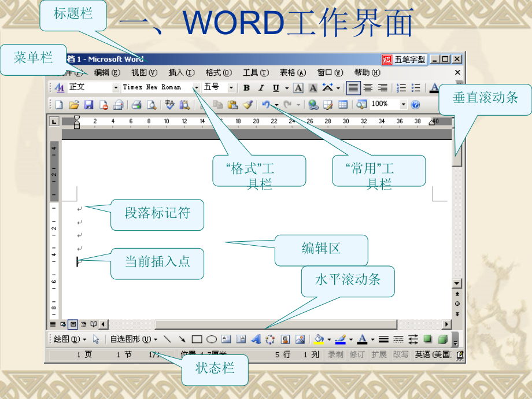Click the Copy icon
This screenshot has height=399, width=532.
point(217,105)
